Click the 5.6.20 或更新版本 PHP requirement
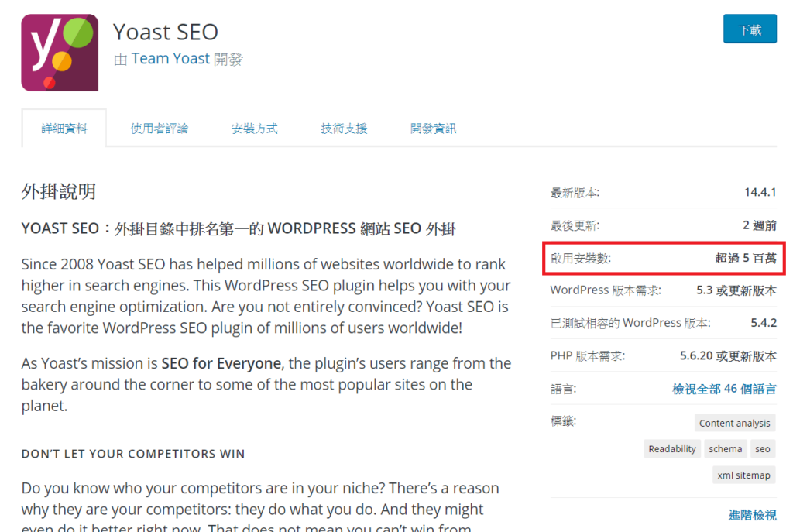Image resolution: width=793 pixels, height=532 pixels. [728, 356]
